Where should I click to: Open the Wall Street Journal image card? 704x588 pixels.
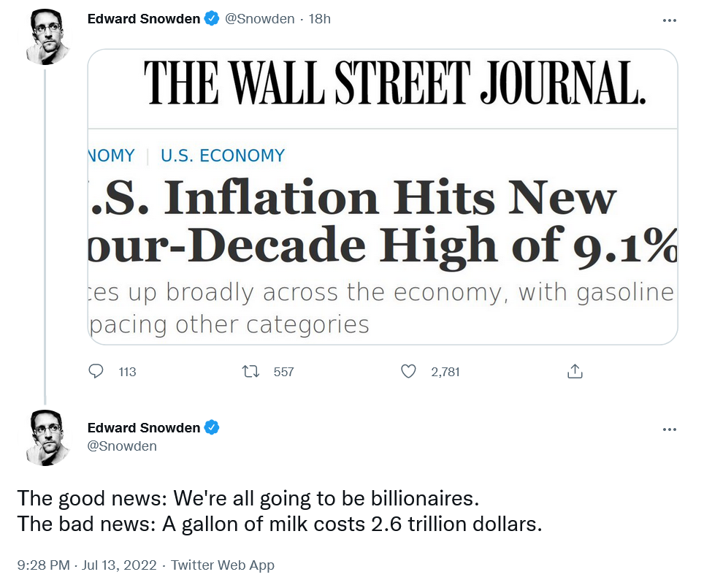[383, 197]
